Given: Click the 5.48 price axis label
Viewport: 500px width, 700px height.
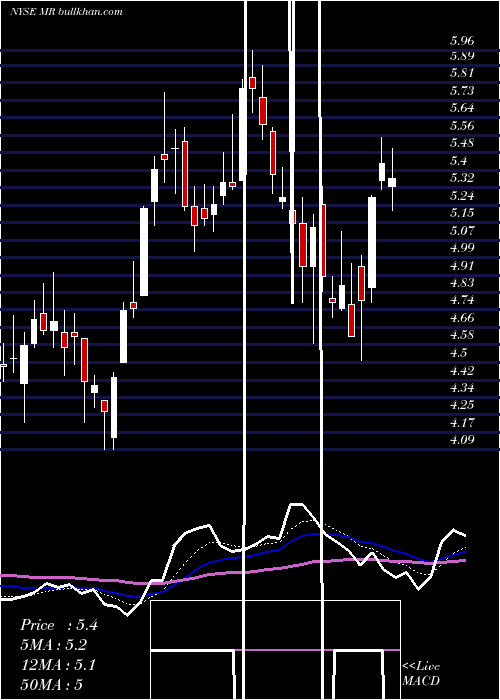Looking at the screenshot, I should click(x=462, y=143).
